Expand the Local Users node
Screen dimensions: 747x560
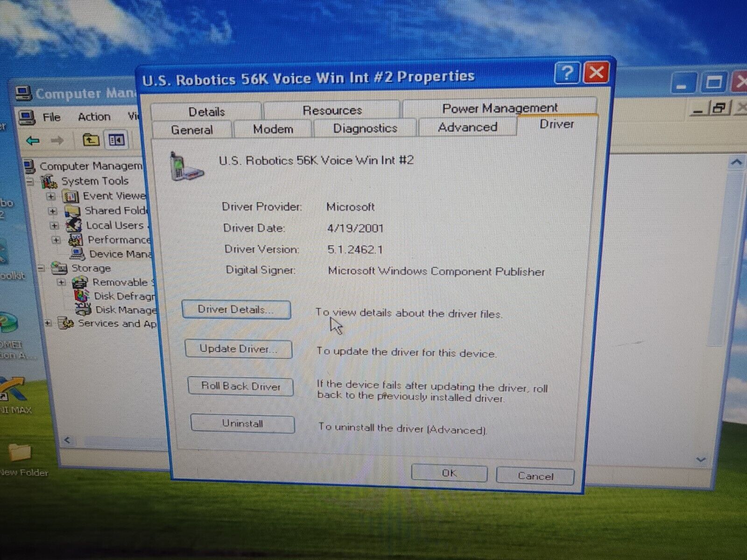tap(55, 226)
